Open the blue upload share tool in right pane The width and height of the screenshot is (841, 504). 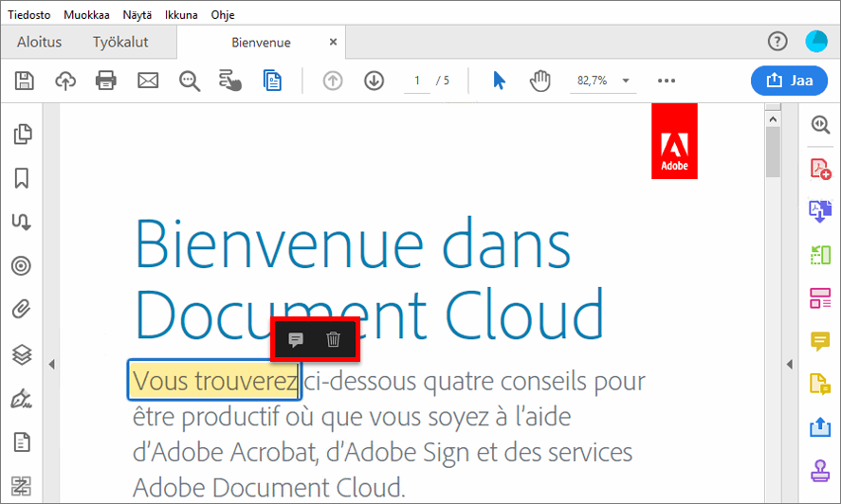[820, 427]
